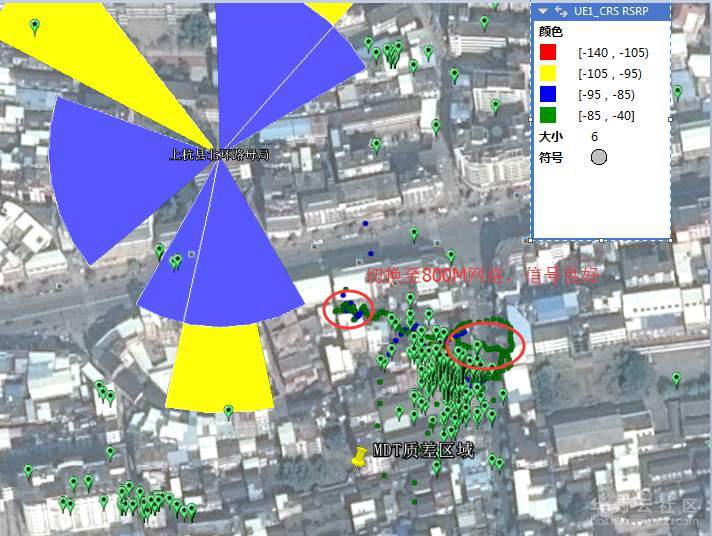The image size is (712, 536).
Task: Select the yellow RSRP color swatch
Action: click(548, 73)
